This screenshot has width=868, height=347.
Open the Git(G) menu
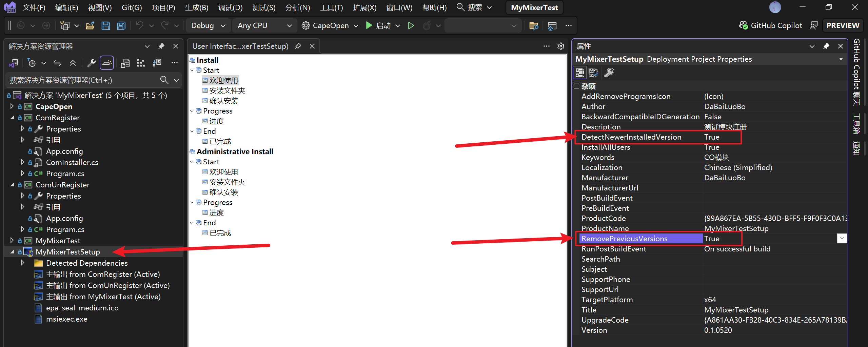click(x=132, y=7)
